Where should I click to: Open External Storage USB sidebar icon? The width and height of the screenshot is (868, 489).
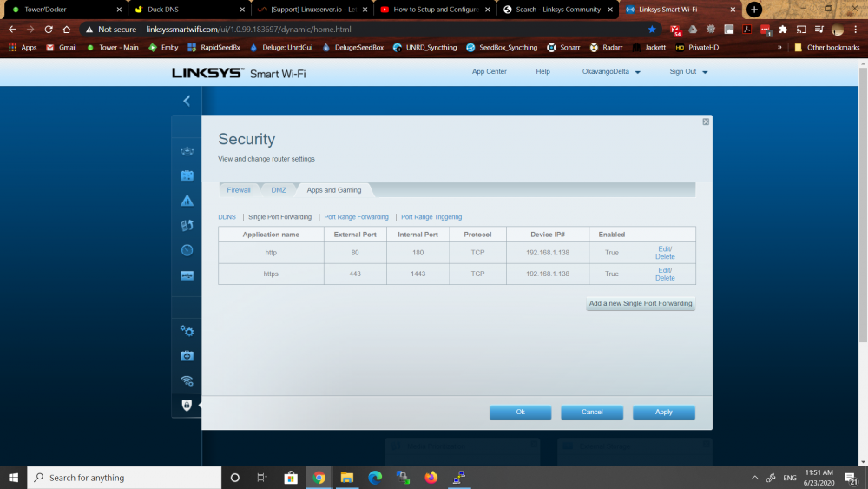pos(187,275)
